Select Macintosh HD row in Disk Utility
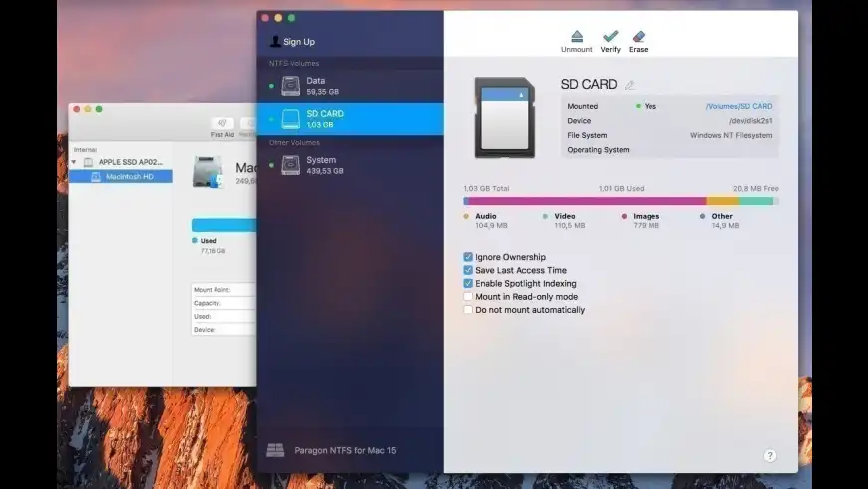The width and height of the screenshot is (868, 489). click(x=121, y=176)
